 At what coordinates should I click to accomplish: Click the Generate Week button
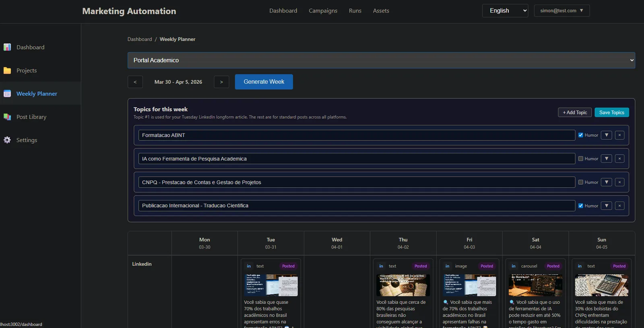264,82
